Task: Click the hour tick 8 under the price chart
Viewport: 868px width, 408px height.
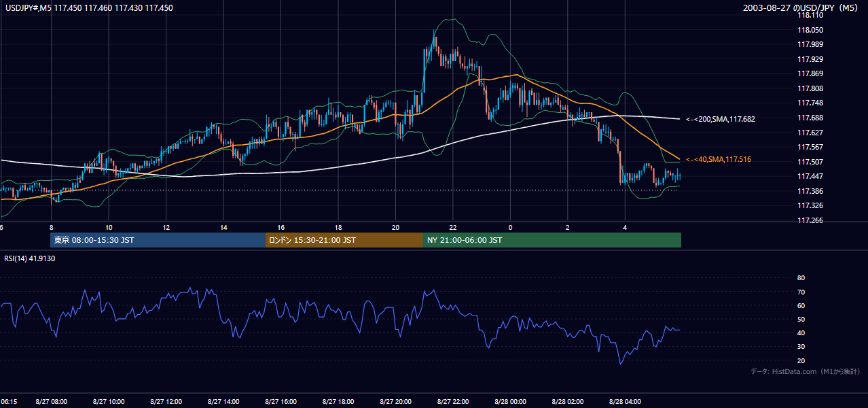Action: (x=52, y=227)
